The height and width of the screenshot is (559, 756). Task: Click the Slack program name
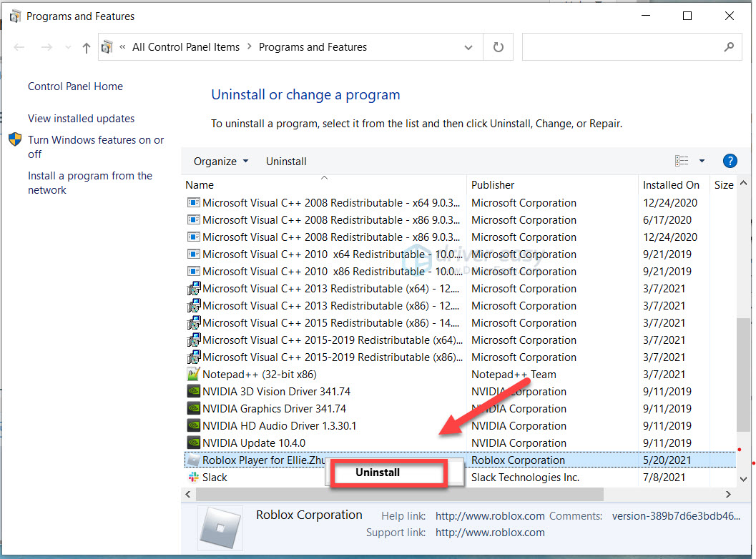pyautogui.click(x=215, y=478)
